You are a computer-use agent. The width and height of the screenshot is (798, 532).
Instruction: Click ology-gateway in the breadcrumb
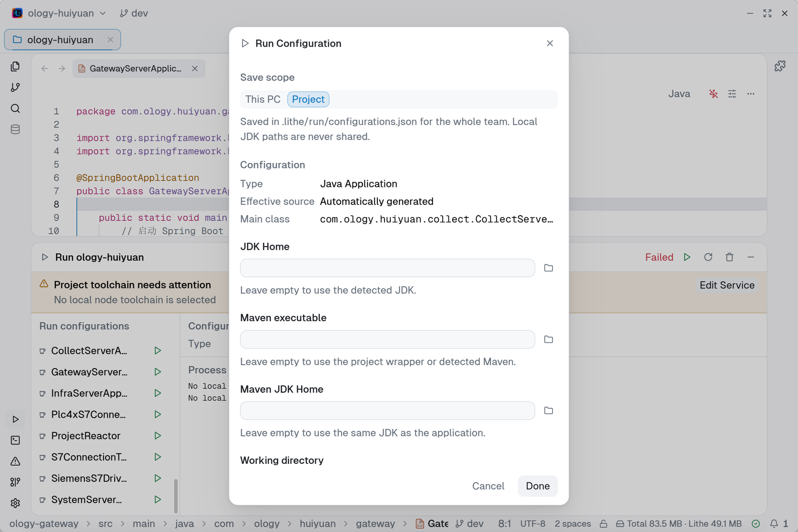44,524
